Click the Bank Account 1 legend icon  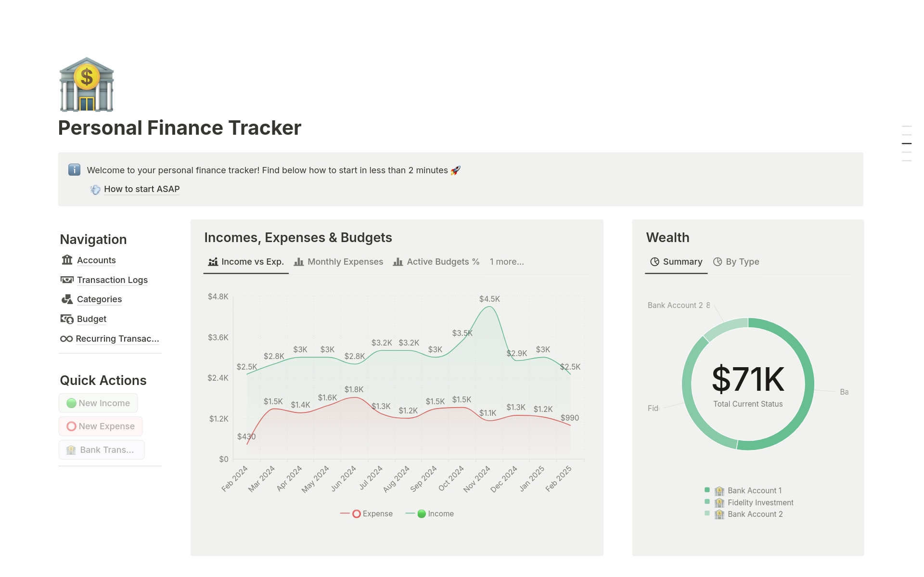click(x=719, y=491)
